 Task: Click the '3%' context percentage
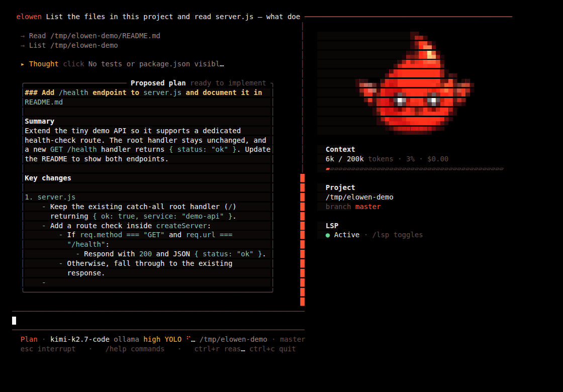(x=410, y=159)
